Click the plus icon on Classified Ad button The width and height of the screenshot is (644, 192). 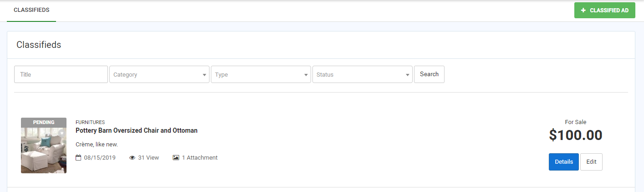coord(583,10)
